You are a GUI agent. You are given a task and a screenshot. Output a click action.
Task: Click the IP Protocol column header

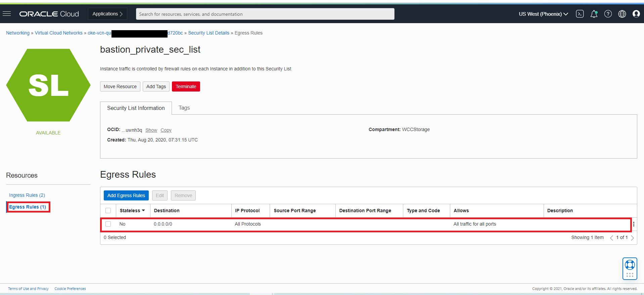click(247, 211)
